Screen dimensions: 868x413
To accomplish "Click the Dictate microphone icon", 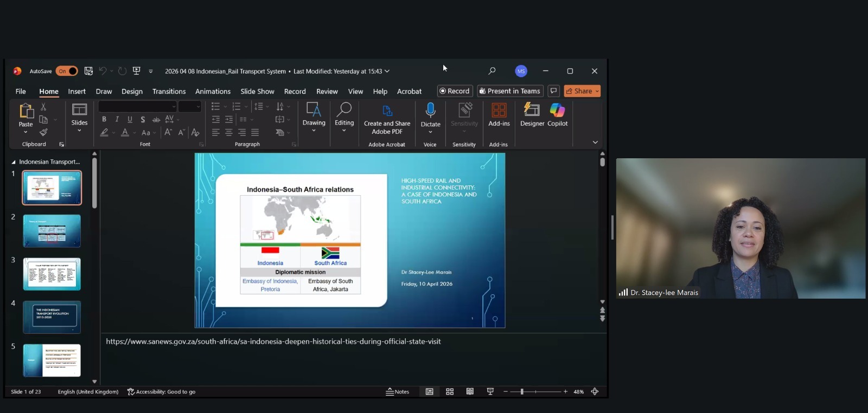I will [x=430, y=111].
